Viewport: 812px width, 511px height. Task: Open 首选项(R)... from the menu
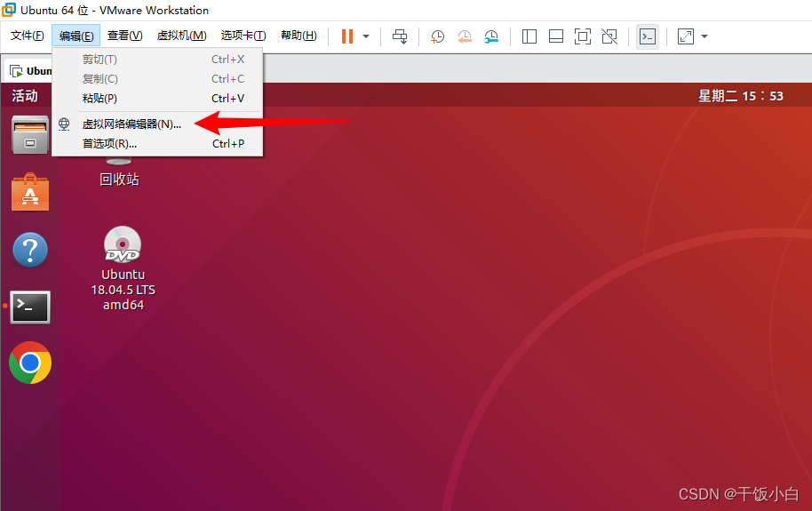click(x=157, y=144)
